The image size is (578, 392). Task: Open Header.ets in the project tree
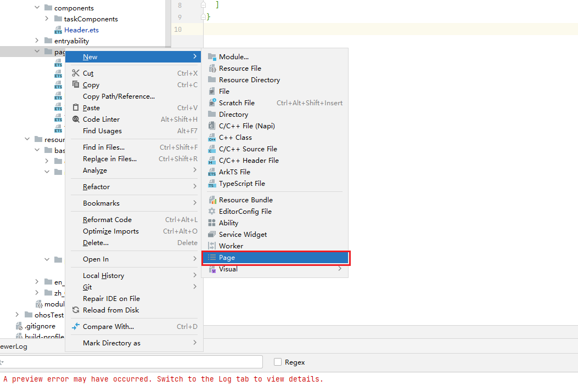click(x=81, y=30)
